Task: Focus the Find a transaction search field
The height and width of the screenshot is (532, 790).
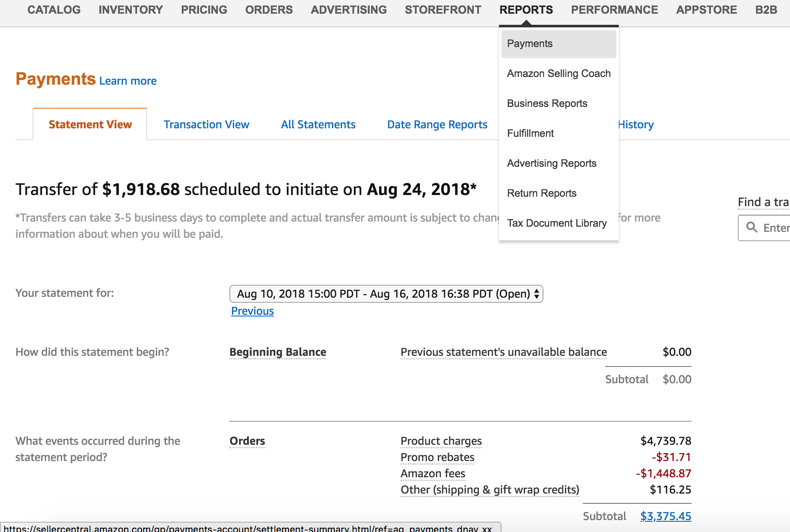Action: pos(764,228)
